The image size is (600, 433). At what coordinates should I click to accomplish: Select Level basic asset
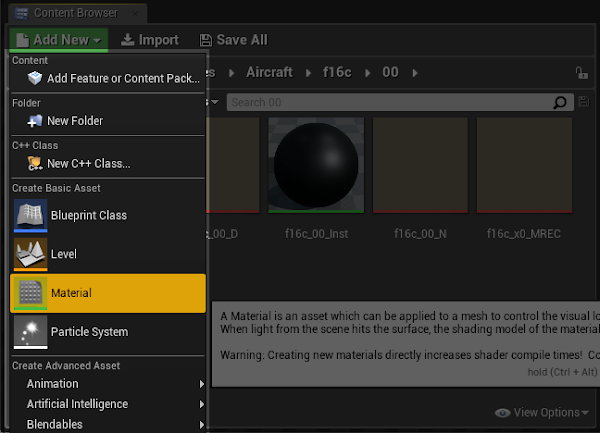click(108, 254)
